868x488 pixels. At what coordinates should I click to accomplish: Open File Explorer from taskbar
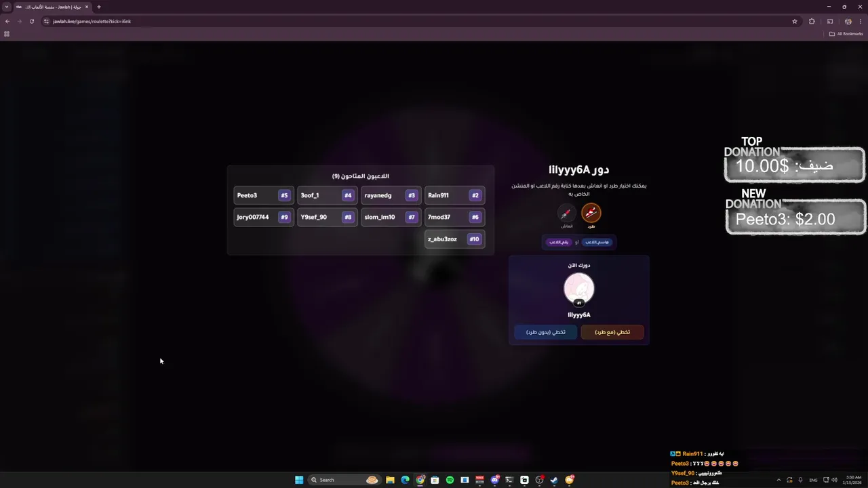[x=390, y=480]
